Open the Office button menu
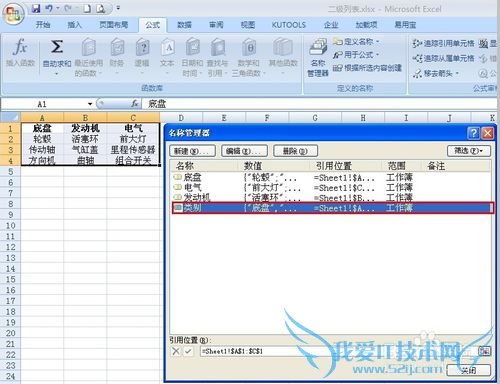The height and width of the screenshot is (384, 500). (x=13, y=13)
